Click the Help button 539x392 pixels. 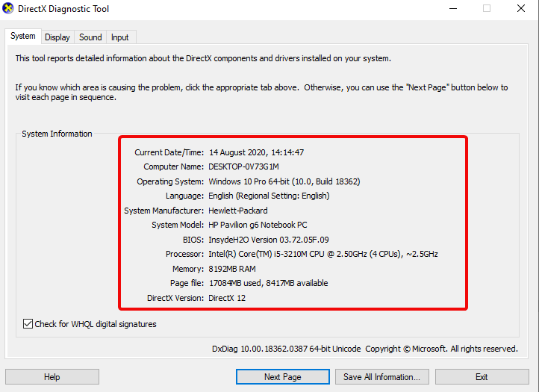[x=52, y=377]
